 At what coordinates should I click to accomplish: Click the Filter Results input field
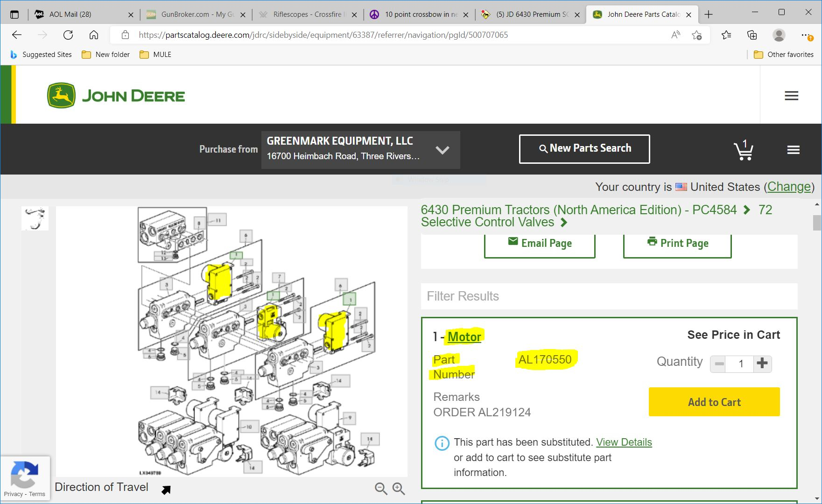click(x=609, y=296)
